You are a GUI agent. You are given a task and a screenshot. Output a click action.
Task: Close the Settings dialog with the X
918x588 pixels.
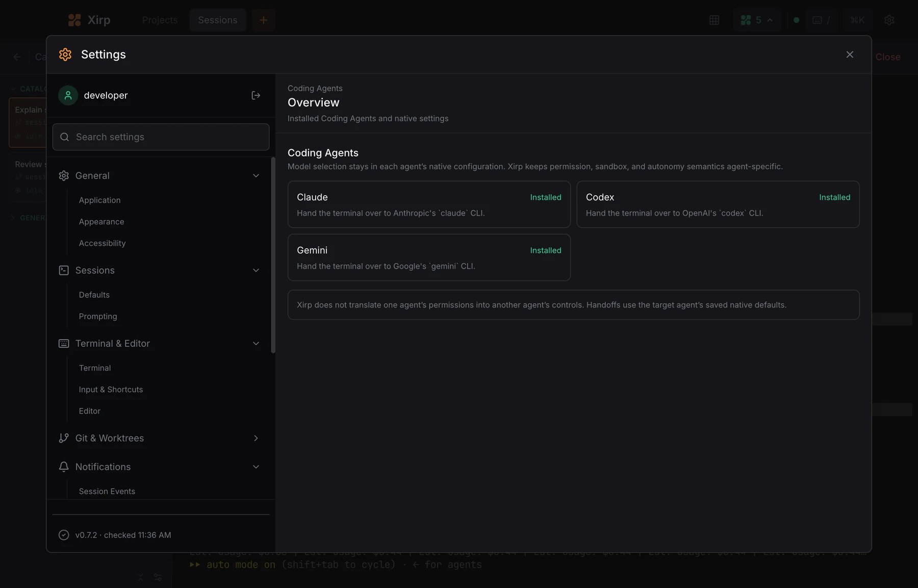click(850, 55)
